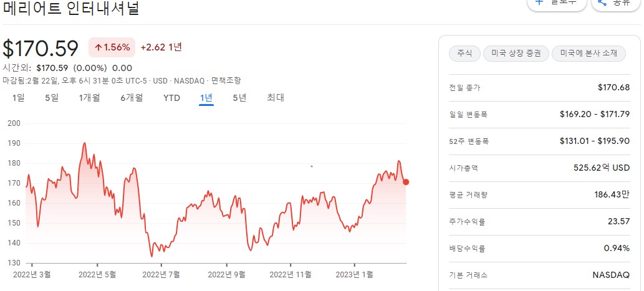Click the 1.56% change badge

coord(112,47)
